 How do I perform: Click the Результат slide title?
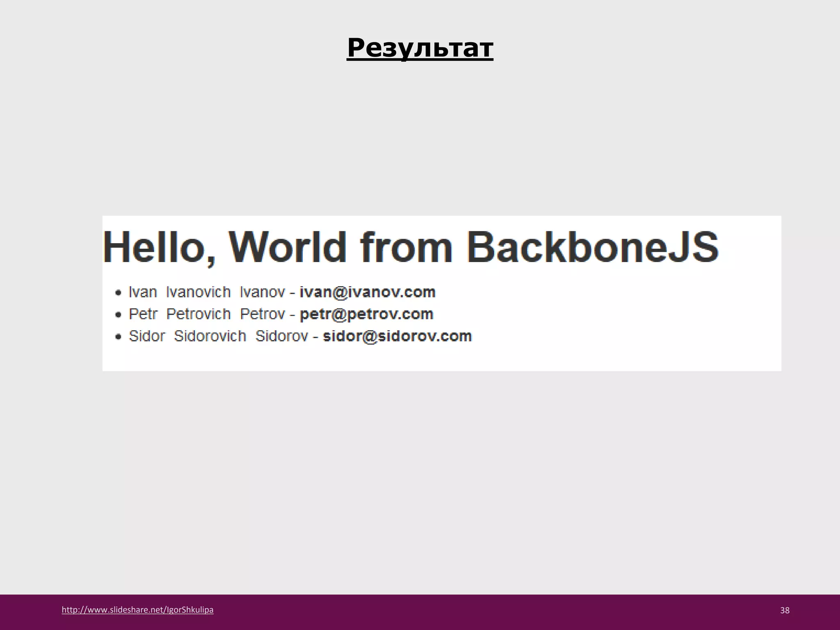pyautogui.click(x=420, y=49)
